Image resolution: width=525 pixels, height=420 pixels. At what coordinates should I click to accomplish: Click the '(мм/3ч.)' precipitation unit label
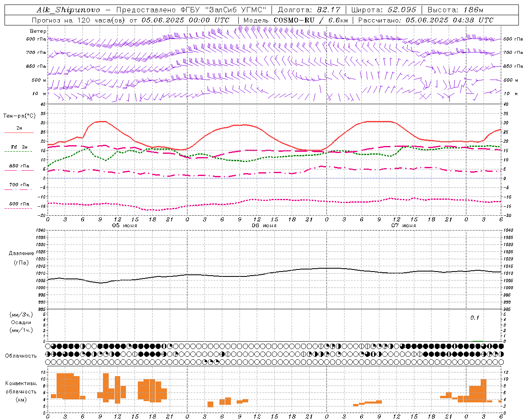21,315
